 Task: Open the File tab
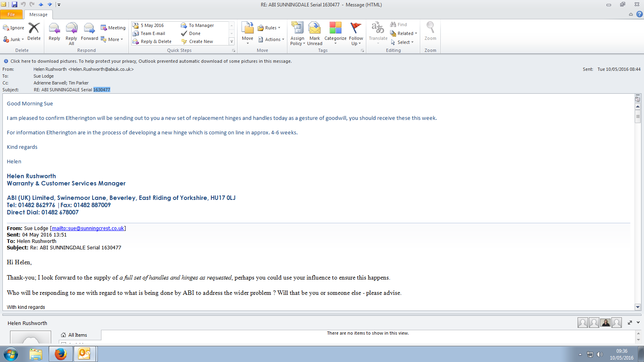11,14
